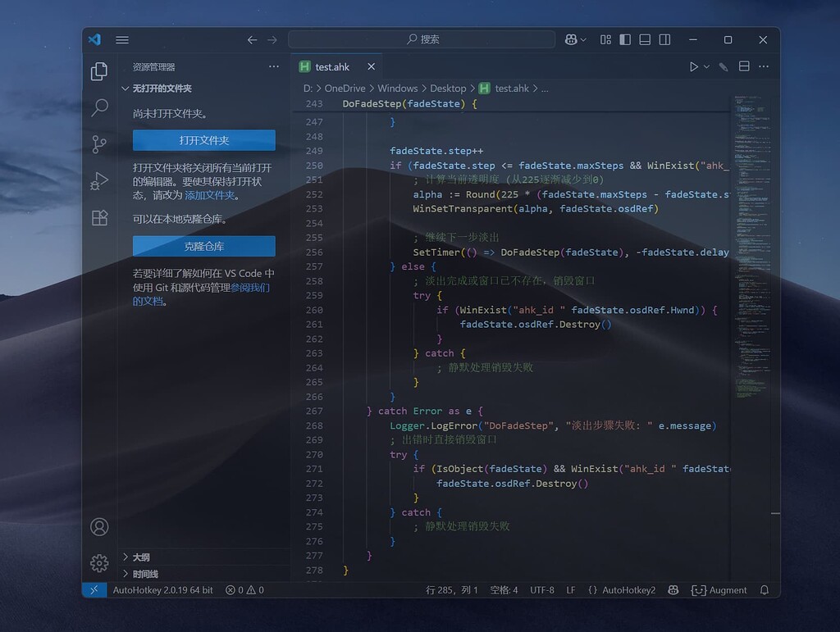Screen dimensions: 840x632
Task: Open the hamburger application menu
Action: tap(122, 39)
